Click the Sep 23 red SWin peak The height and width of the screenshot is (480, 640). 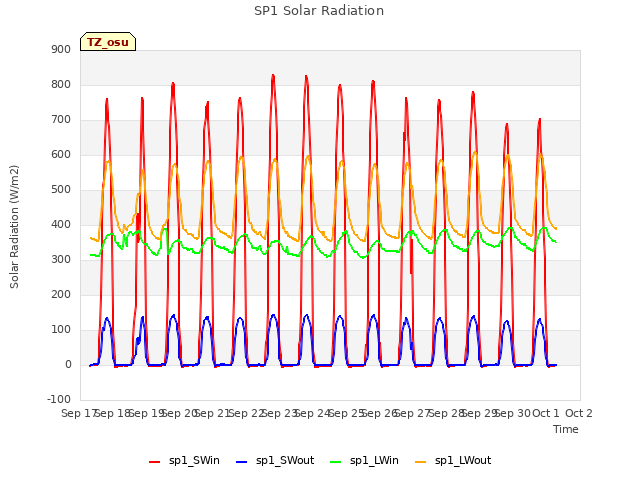(273, 76)
